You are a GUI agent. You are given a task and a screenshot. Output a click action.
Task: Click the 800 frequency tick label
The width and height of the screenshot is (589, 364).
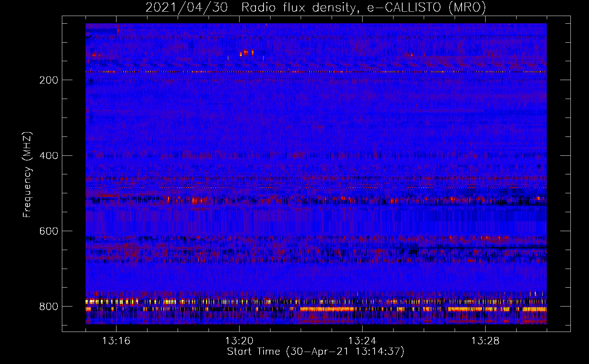49,307
